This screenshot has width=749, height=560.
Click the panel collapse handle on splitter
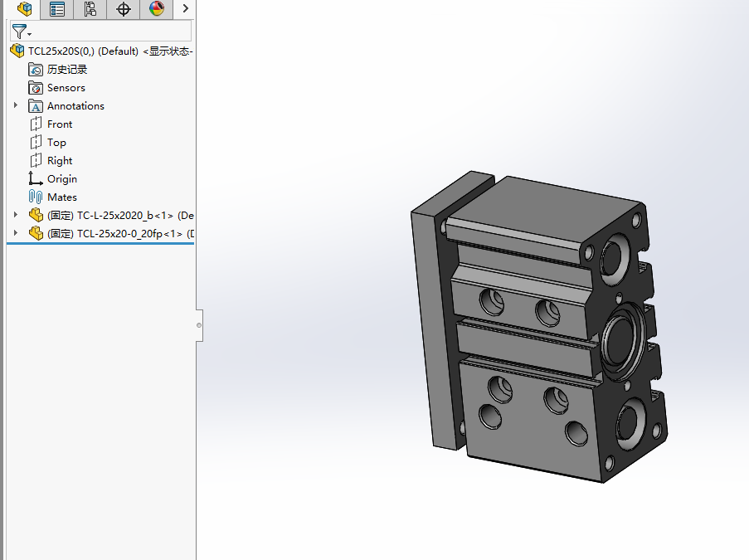click(199, 325)
